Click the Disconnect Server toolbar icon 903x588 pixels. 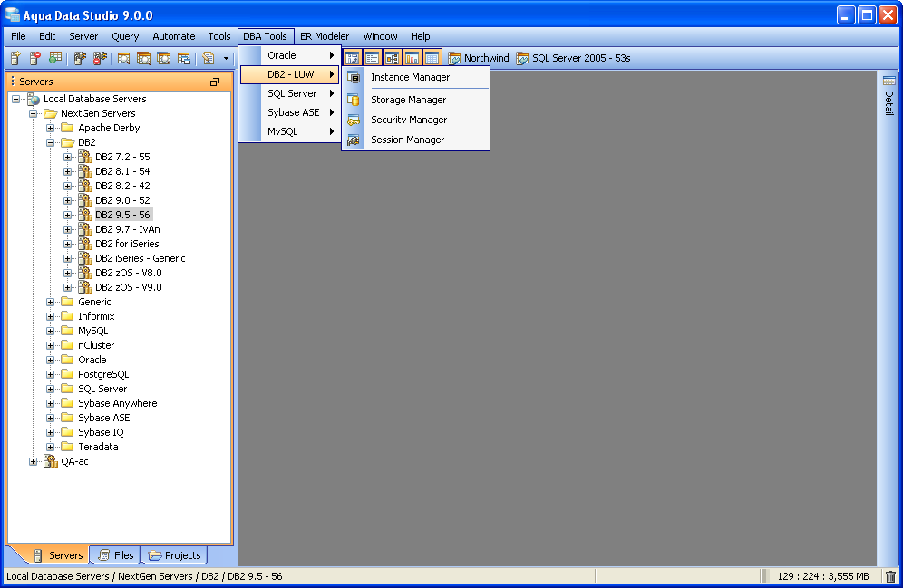click(101, 58)
